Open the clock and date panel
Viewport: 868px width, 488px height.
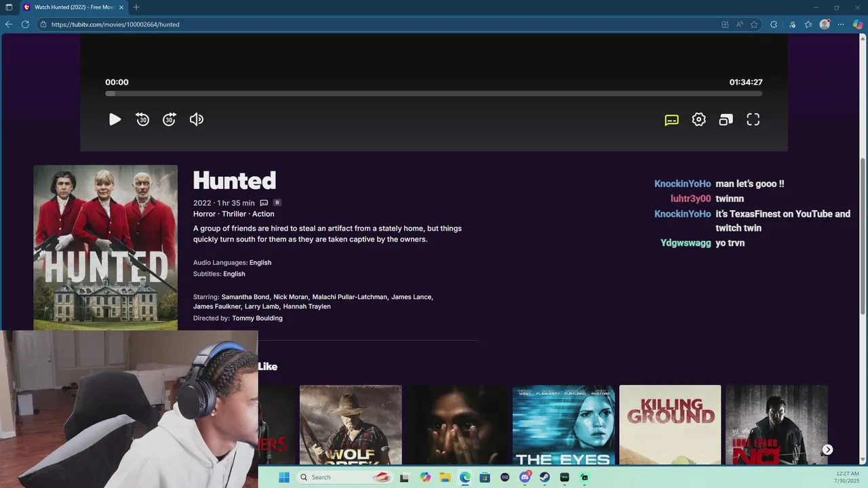pyautogui.click(x=848, y=477)
